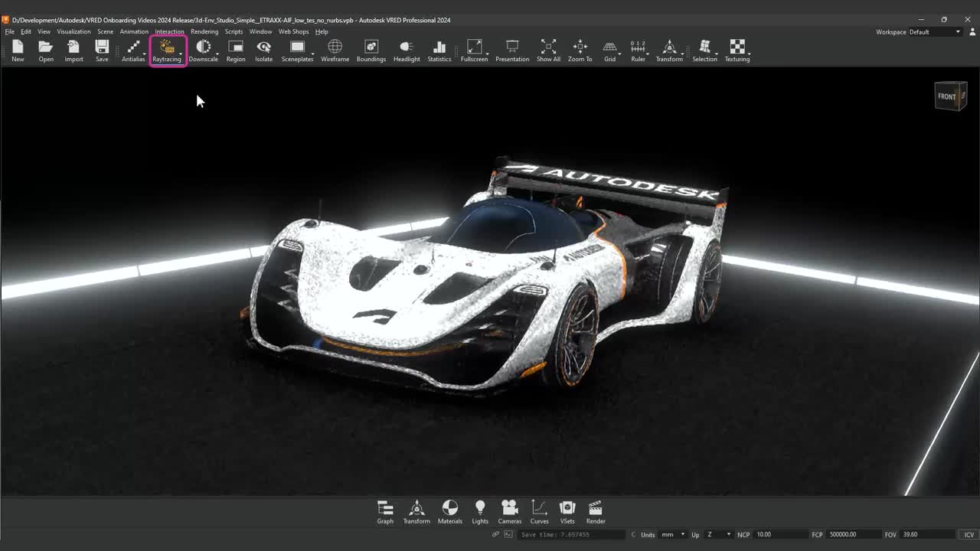Open the Help menu
Image resolution: width=980 pixels, height=551 pixels.
(322, 32)
